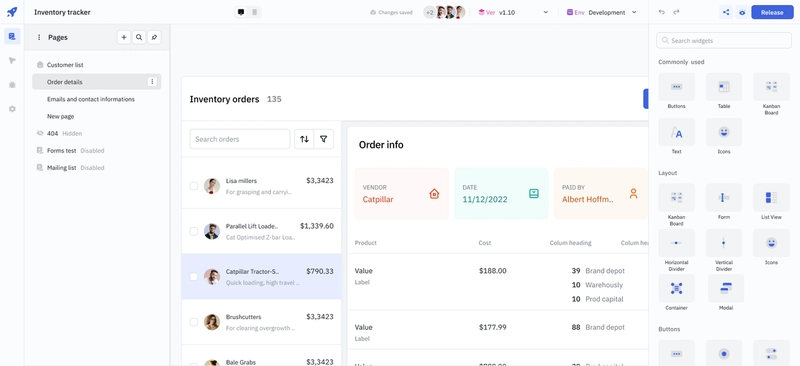The width and height of the screenshot is (800, 366).
Task: Click the filter orders funnel icon
Action: pos(323,139)
